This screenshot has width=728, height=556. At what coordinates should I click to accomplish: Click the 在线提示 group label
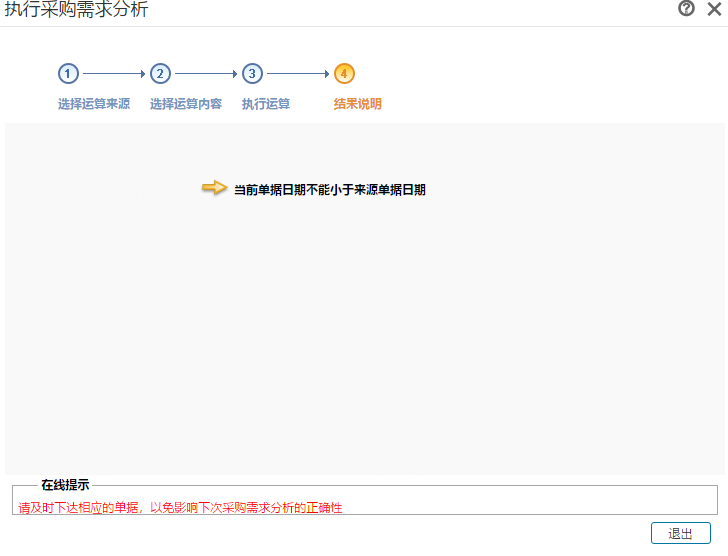click(x=65, y=485)
